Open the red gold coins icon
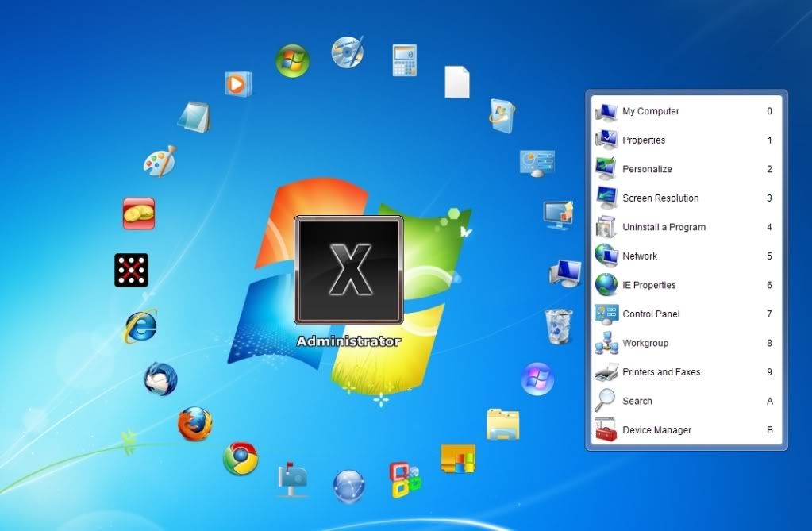Image resolution: width=812 pixels, height=531 pixels. coord(139,214)
